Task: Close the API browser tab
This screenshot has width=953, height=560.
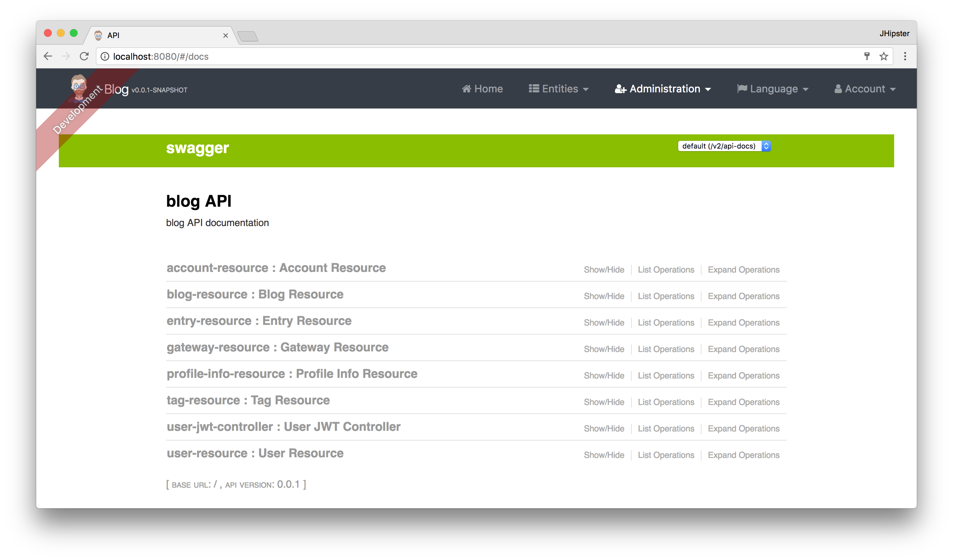Action: (225, 36)
